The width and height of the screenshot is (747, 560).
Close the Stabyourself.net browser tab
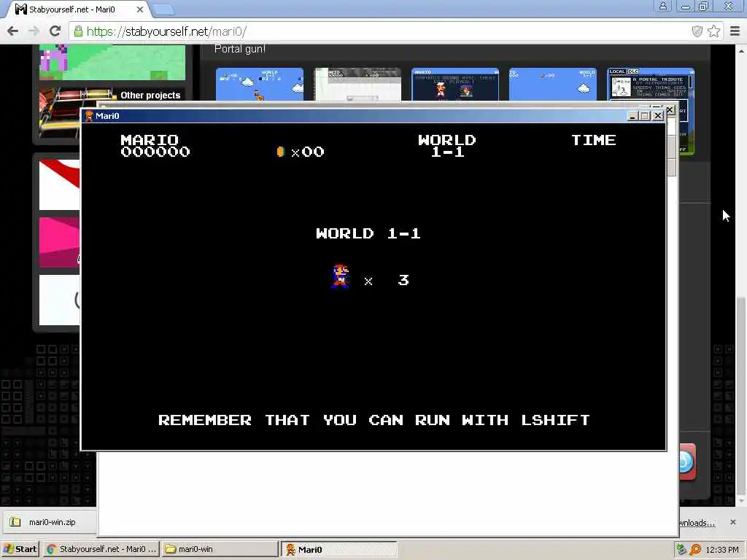[x=139, y=9]
